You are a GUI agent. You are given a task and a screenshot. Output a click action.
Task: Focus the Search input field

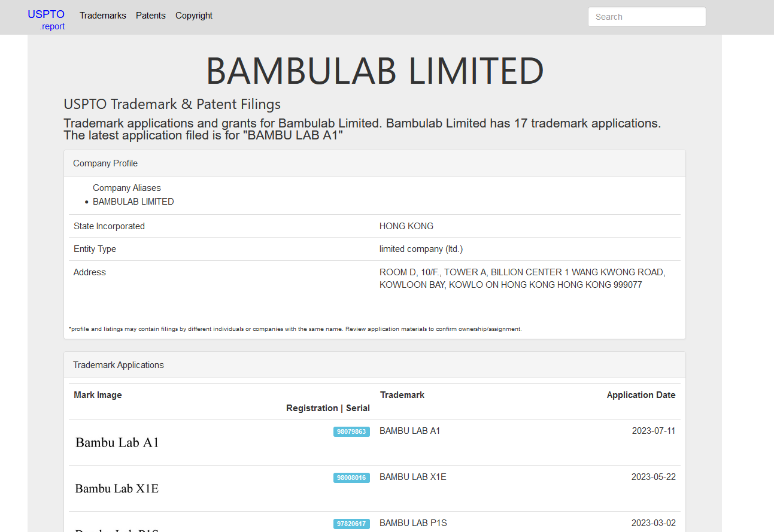(647, 17)
